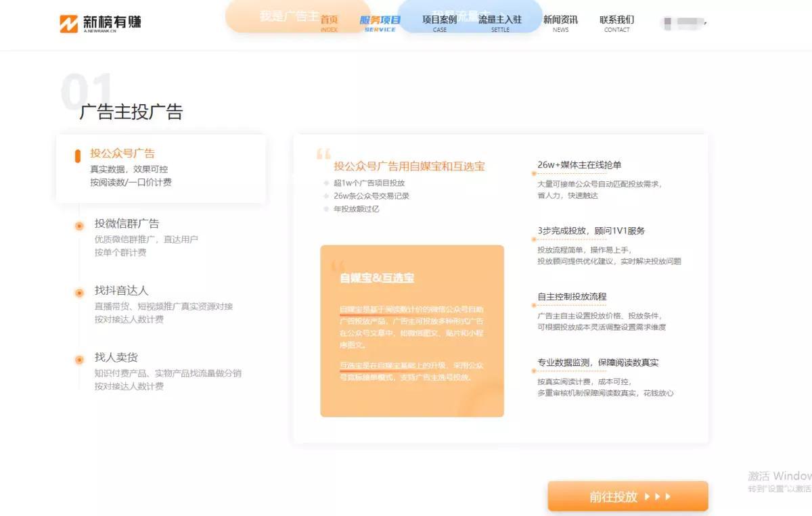Click the text 26w条公众号交易记录
This screenshot has height=516, width=812.
371,195
